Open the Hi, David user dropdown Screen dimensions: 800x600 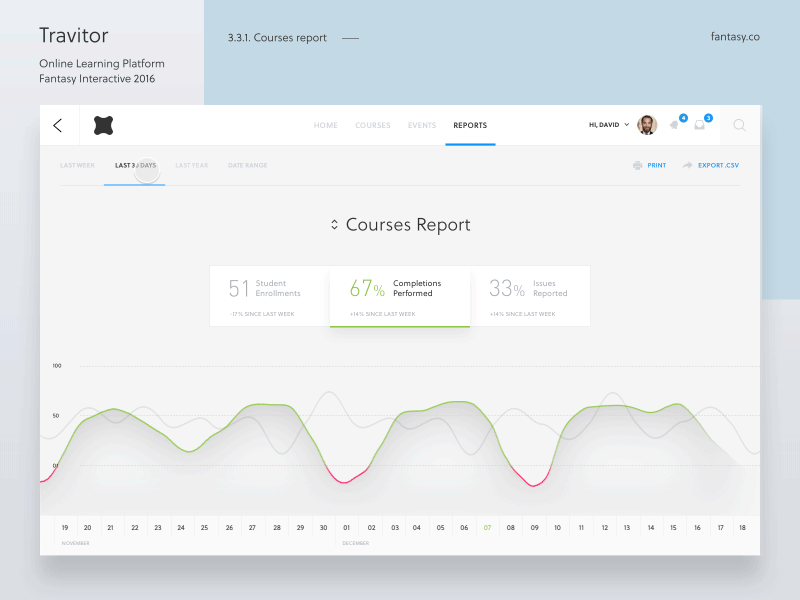pyautogui.click(x=609, y=125)
